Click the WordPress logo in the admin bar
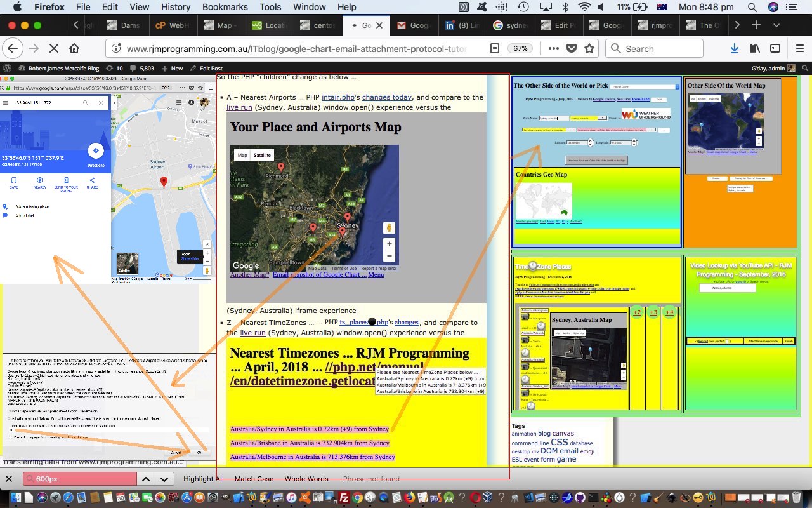812x508 pixels. pyautogui.click(x=8, y=68)
